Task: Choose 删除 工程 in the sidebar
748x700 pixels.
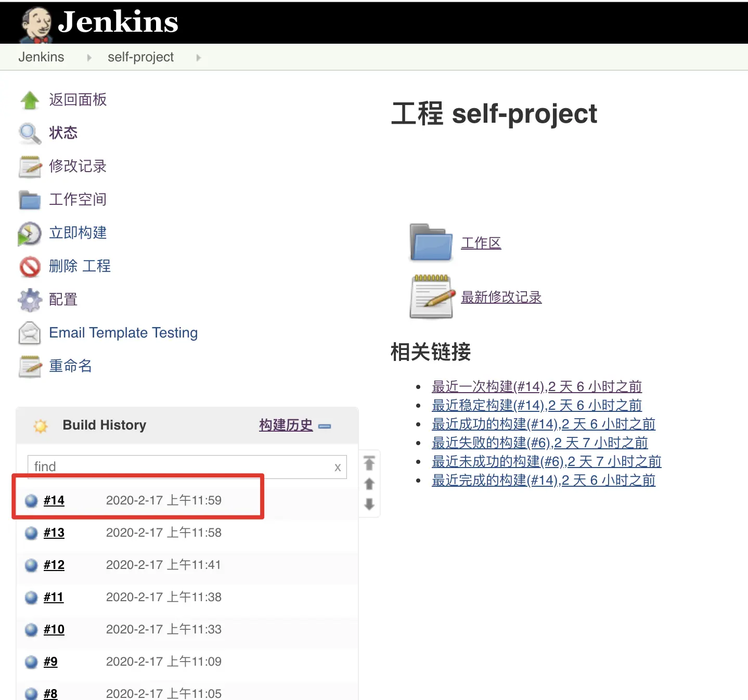Action: tap(80, 266)
